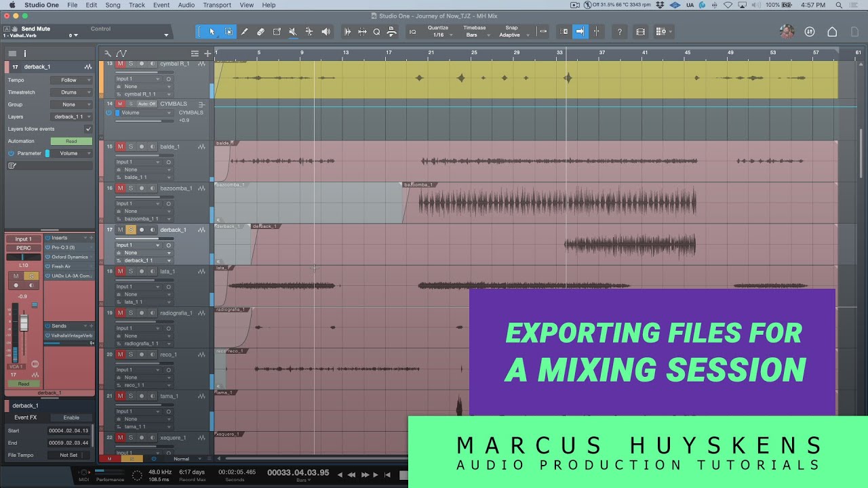Open the Event menu

click(161, 5)
